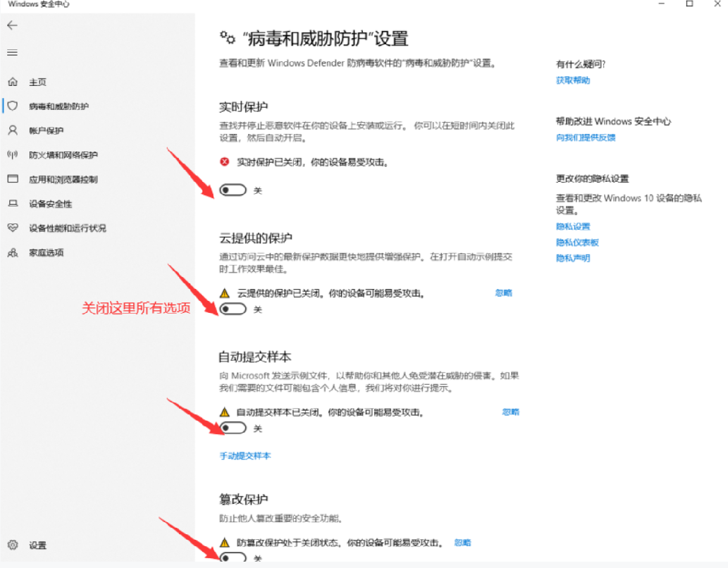Click the 获取帮助 link
728x568 pixels.
coord(573,80)
